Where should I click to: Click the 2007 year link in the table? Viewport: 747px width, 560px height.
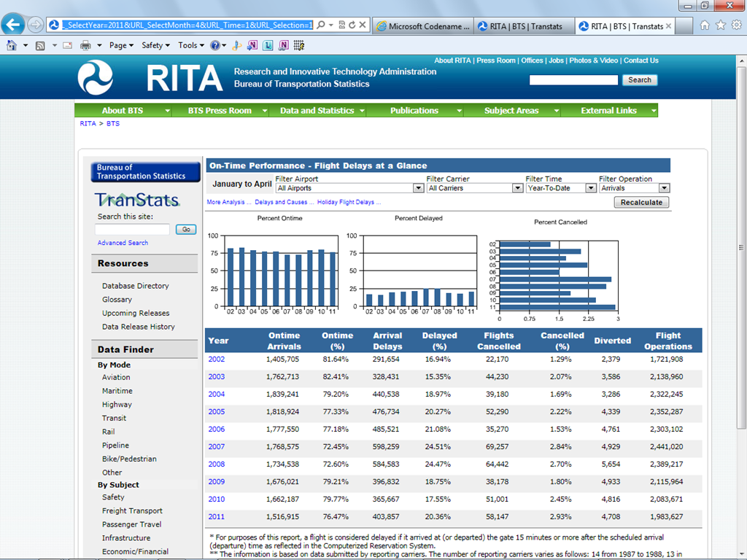coord(217,447)
